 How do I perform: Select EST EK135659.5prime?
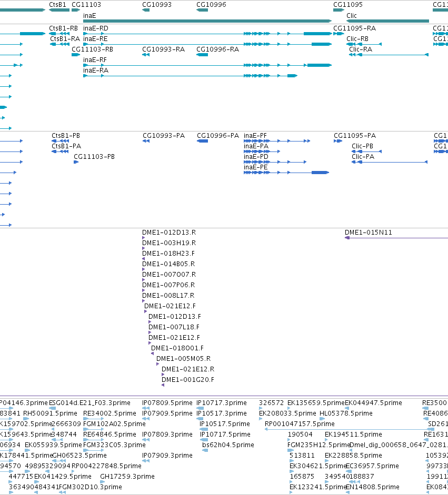tap(289, 408)
